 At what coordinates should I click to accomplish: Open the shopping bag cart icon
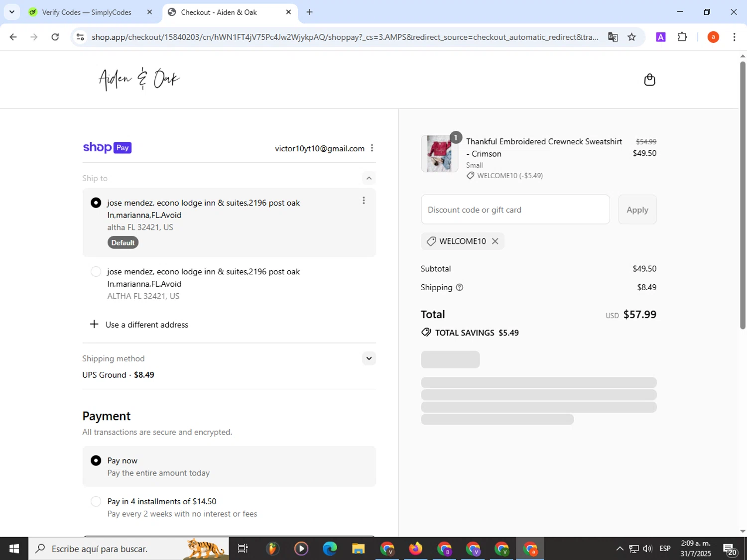[649, 80]
